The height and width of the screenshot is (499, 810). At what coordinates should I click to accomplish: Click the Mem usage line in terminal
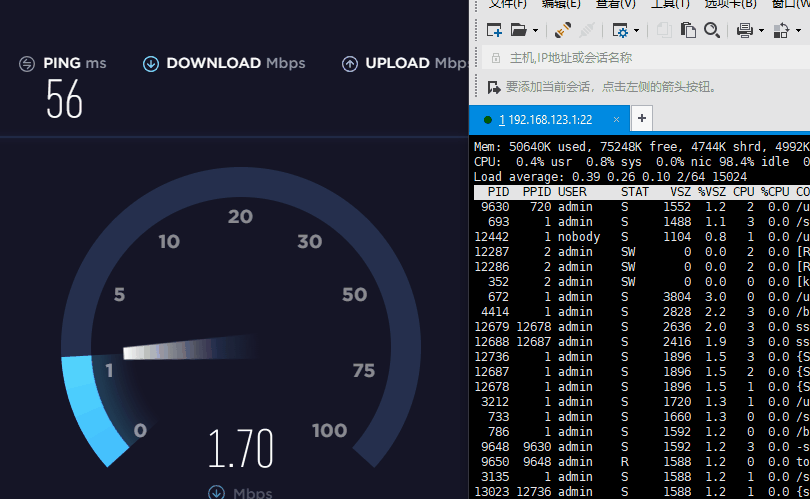[x=642, y=147]
